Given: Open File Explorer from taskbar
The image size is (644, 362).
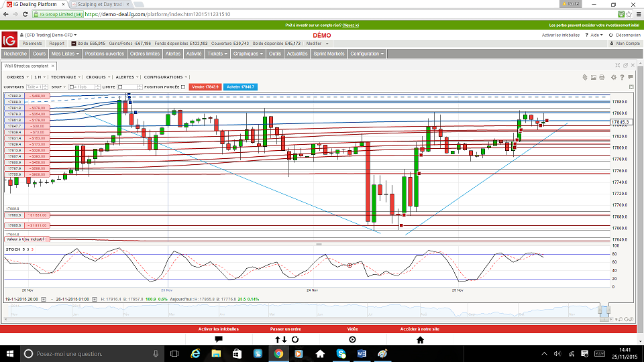Looking at the screenshot, I should [x=216, y=353].
